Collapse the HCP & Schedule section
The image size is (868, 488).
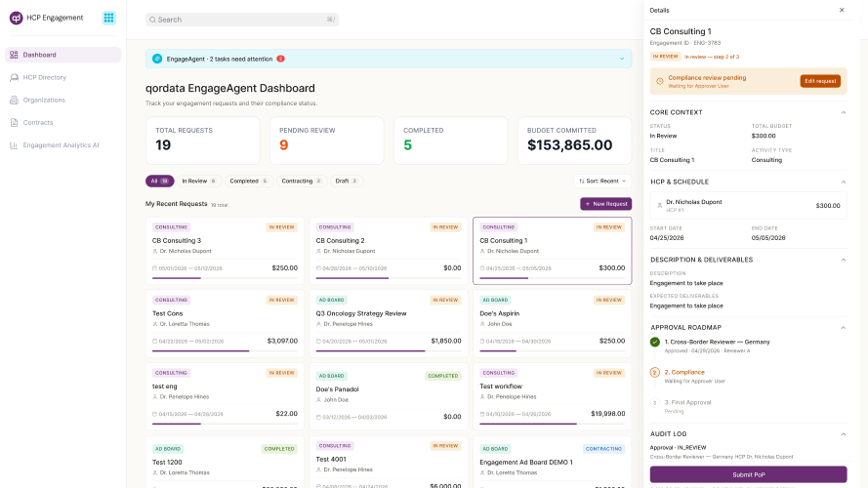[x=843, y=183]
